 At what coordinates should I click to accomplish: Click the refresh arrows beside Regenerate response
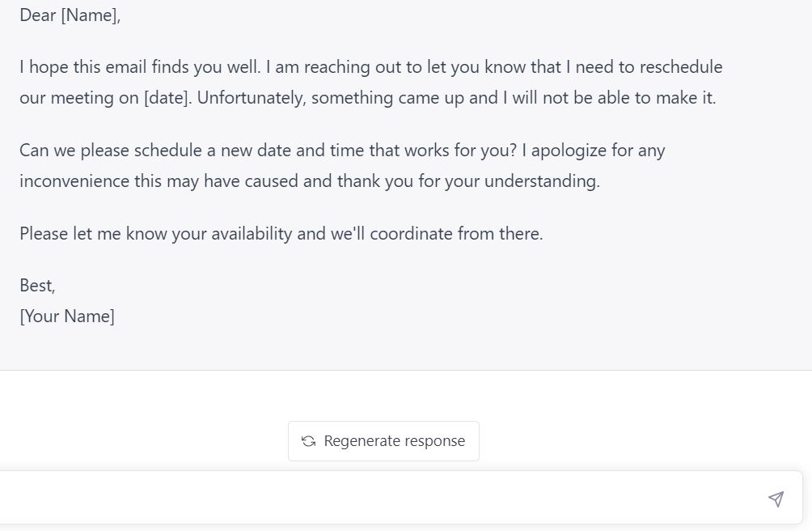point(307,441)
